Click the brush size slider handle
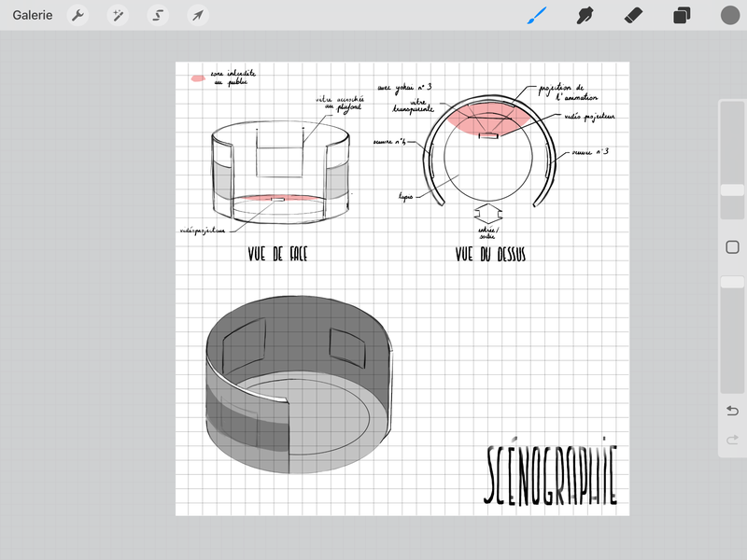747x560 pixels. pos(732,189)
